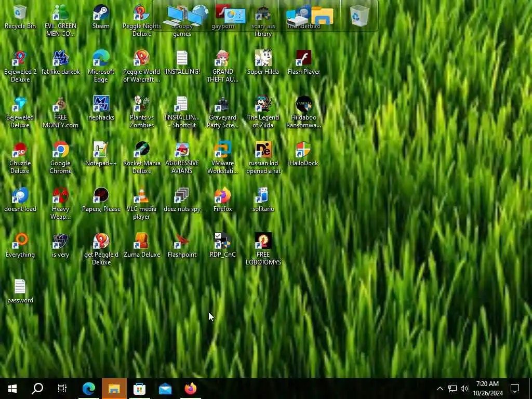The height and width of the screenshot is (399, 532).
Task: Open the 'doesnt load' shortcut
Action: coord(20,200)
